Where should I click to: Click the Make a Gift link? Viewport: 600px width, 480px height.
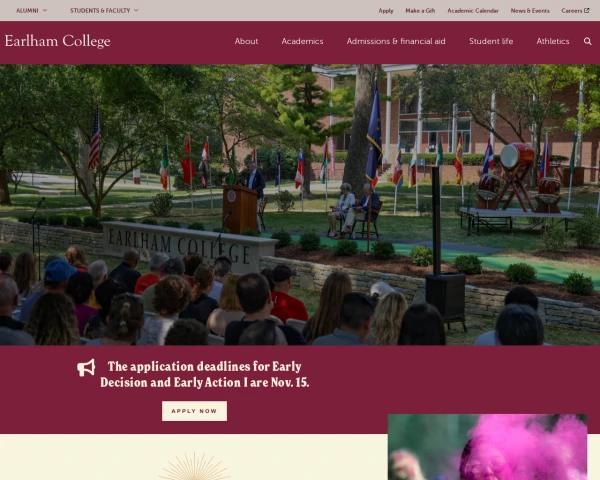(x=420, y=11)
